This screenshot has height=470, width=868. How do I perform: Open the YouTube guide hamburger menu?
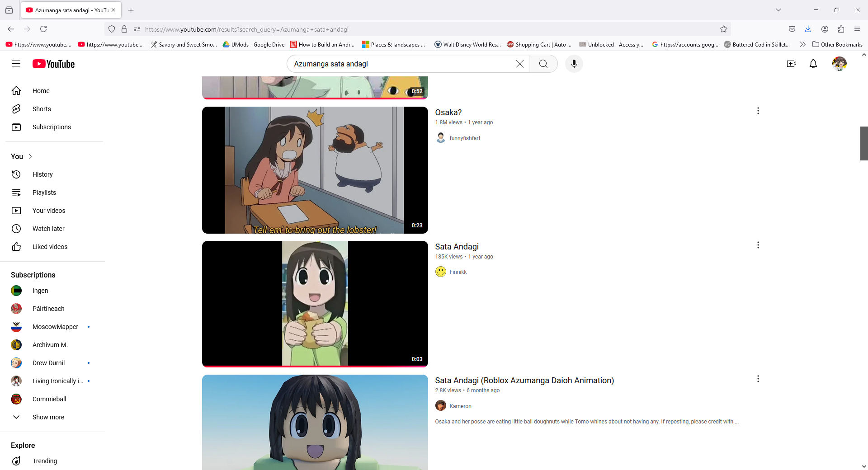tap(16, 64)
